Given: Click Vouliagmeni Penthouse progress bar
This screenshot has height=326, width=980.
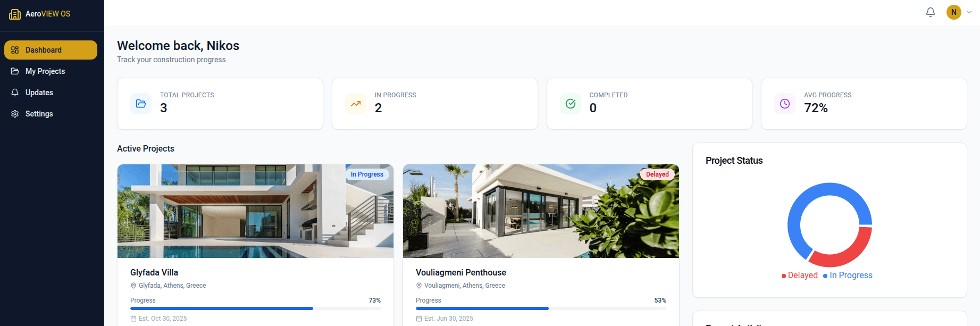Looking at the screenshot, I should pos(541,308).
